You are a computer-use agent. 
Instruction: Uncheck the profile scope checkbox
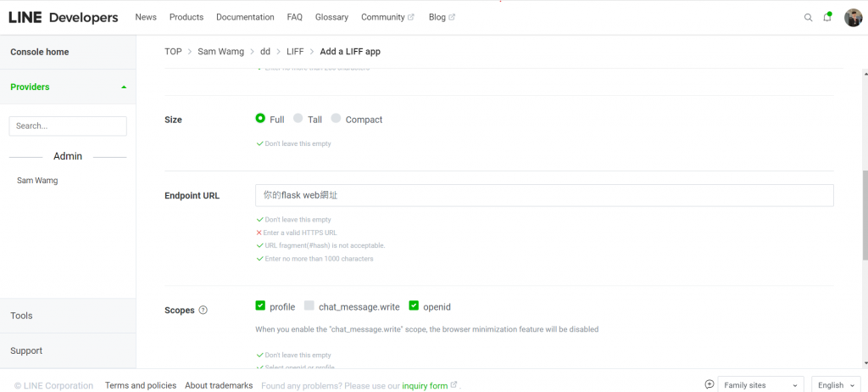coord(260,305)
